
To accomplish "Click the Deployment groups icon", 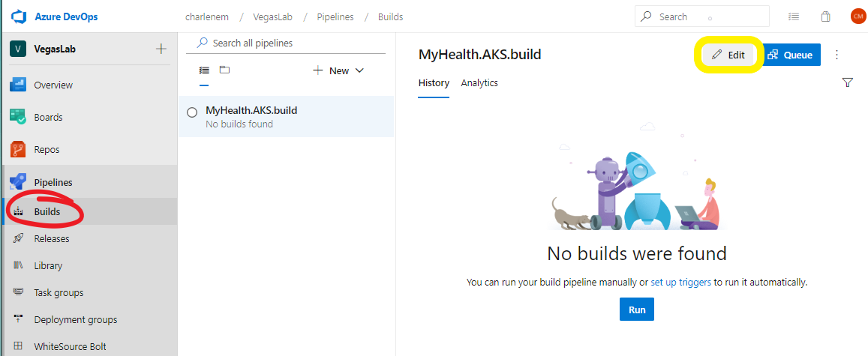I will point(18,319).
